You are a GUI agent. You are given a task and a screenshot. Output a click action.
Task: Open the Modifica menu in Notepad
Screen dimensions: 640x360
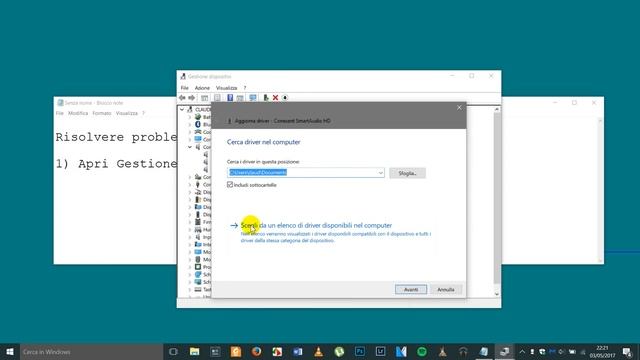point(78,113)
